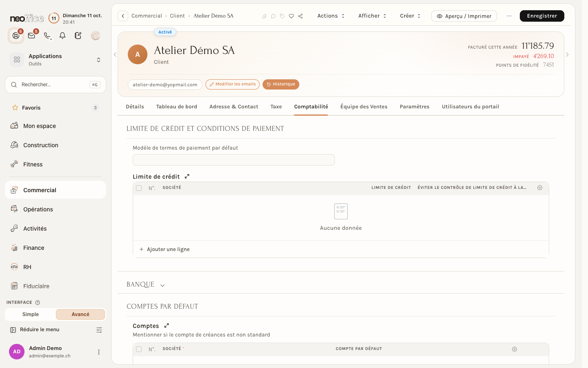Collapse the sidebar with Réduire le menu

(x=35, y=330)
